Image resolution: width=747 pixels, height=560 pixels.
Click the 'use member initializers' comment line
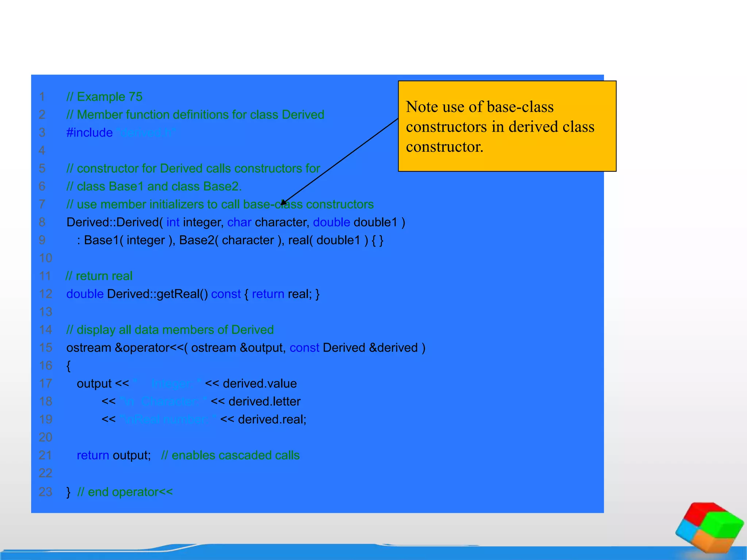point(220,204)
